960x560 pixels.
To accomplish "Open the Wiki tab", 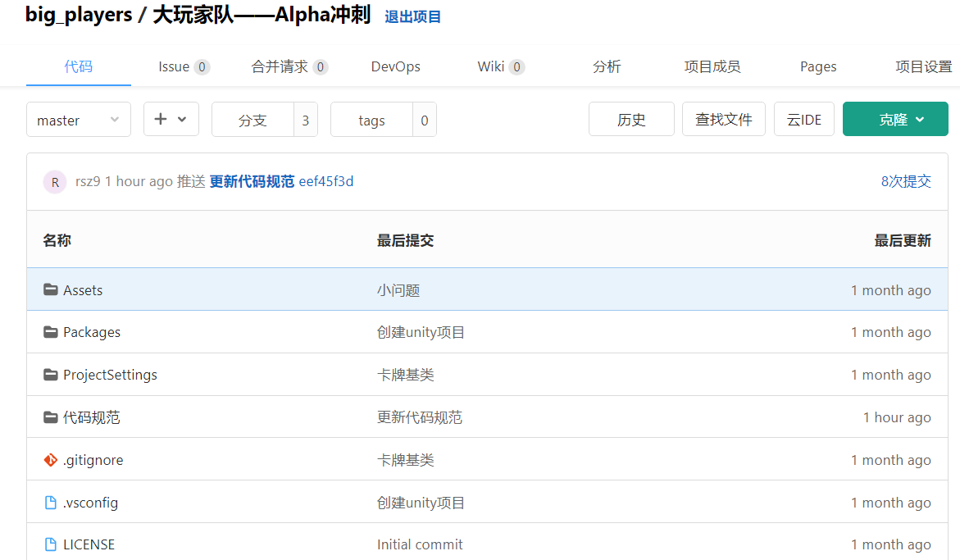I will [x=500, y=66].
